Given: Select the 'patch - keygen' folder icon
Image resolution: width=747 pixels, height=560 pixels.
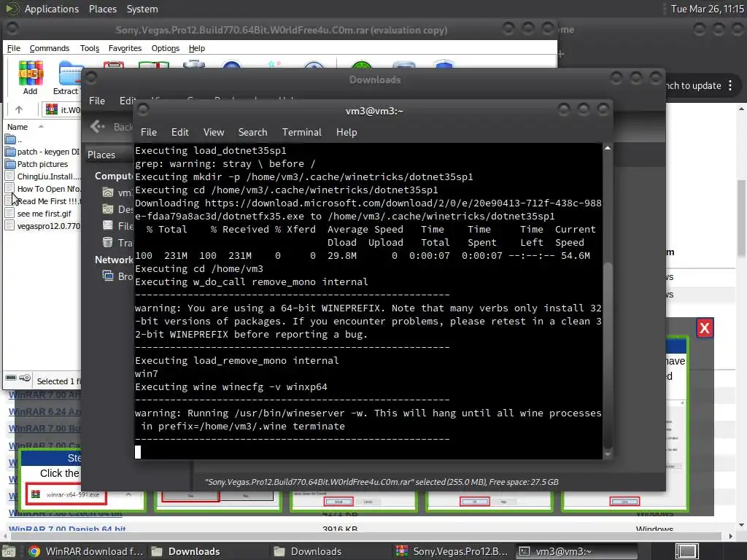Looking at the screenshot, I should click(10, 152).
